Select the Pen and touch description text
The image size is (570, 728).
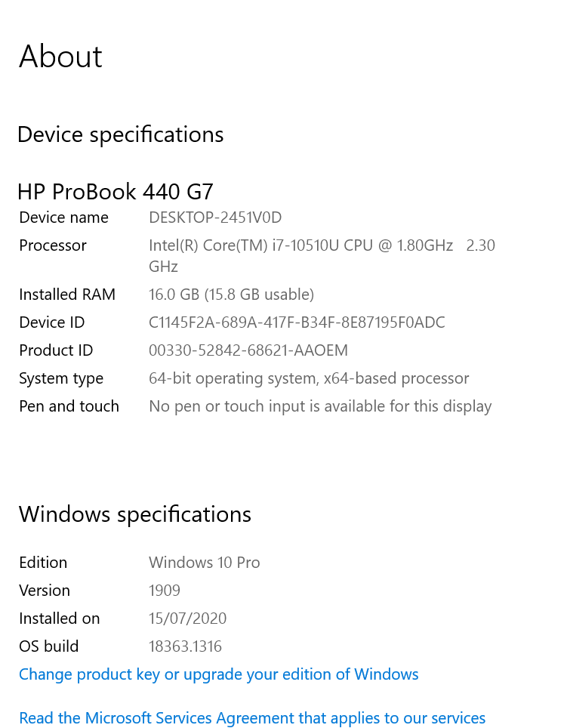point(320,406)
